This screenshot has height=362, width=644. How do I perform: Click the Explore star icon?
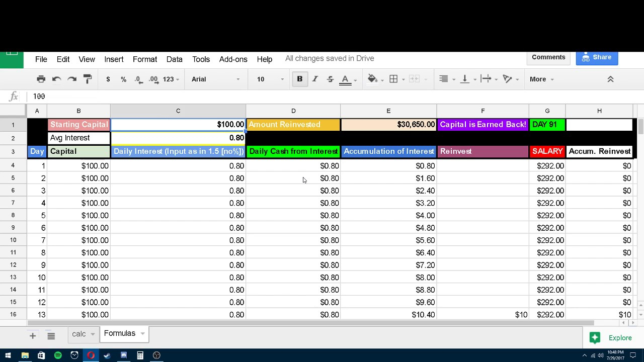point(595,338)
